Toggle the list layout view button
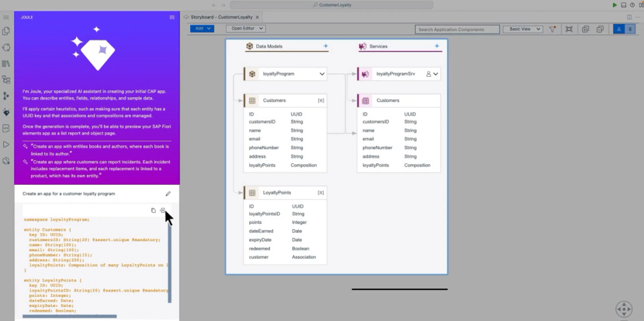The width and height of the screenshot is (644, 321). (x=630, y=29)
